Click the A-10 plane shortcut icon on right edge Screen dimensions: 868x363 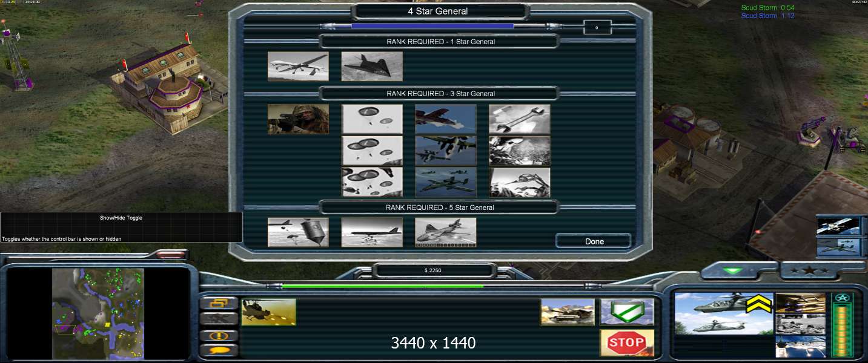click(x=838, y=247)
